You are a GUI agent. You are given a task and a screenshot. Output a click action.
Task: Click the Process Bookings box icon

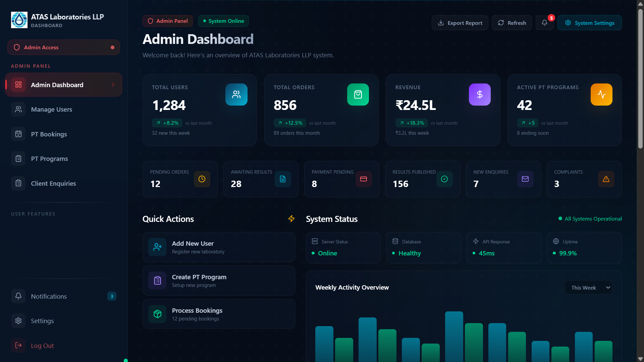(x=157, y=314)
